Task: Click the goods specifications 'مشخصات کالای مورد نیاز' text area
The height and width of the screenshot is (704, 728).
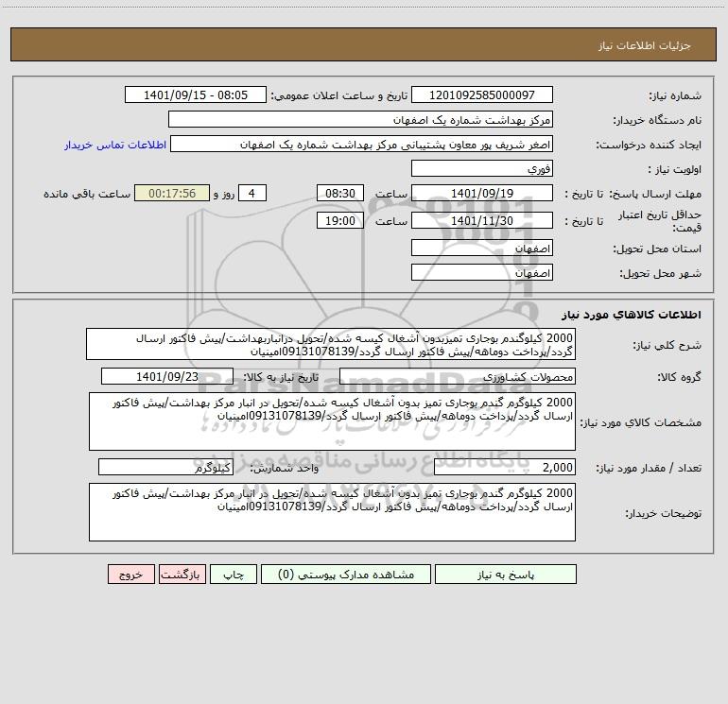Action: click(x=332, y=421)
